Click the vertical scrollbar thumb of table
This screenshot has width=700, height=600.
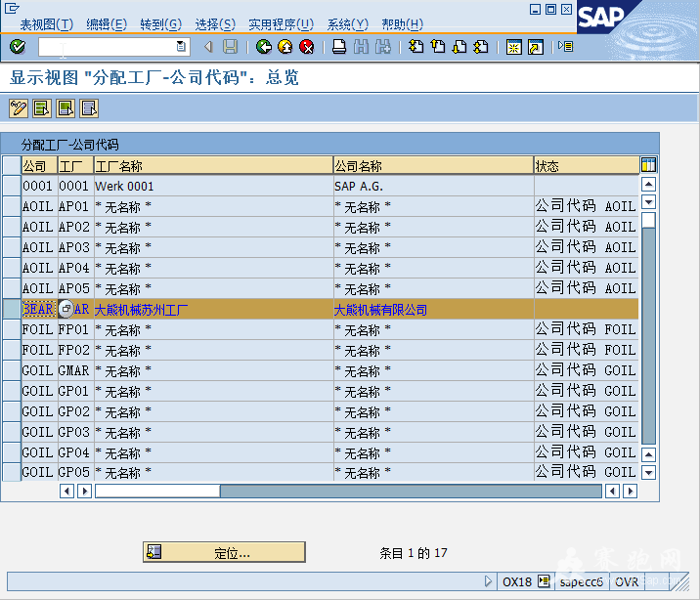click(x=648, y=221)
